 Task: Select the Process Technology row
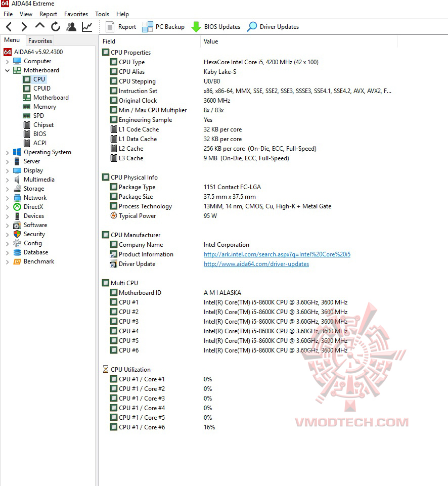point(248,206)
